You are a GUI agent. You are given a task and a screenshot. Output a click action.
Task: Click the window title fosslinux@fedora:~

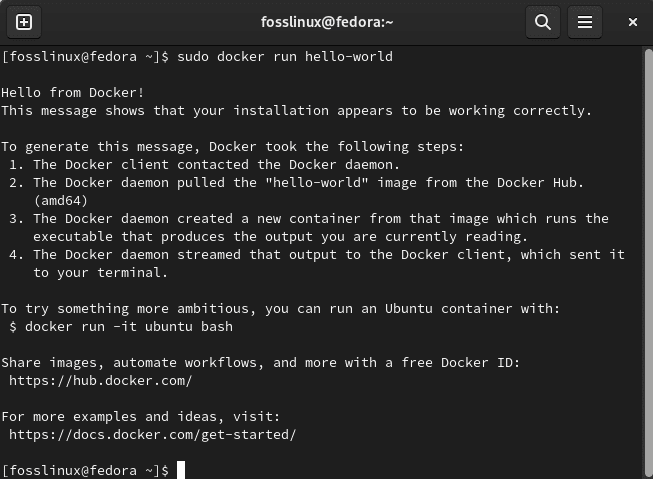click(327, 22)
